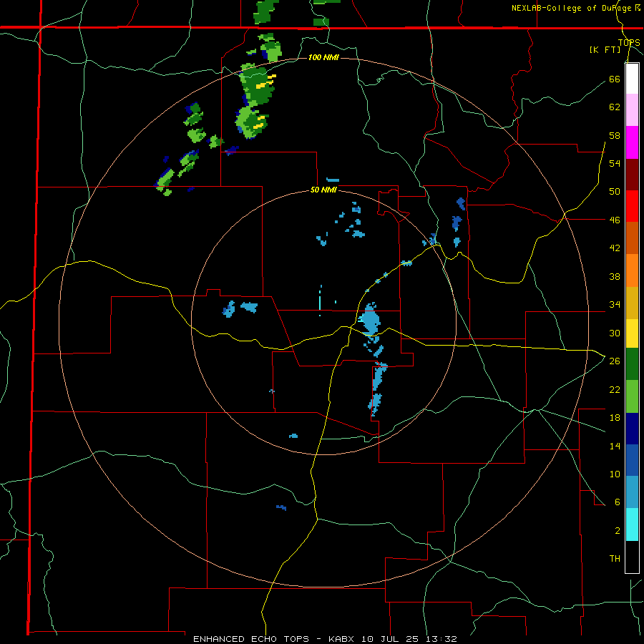Pick the light green legend color swatch

[x=632, y=396]
